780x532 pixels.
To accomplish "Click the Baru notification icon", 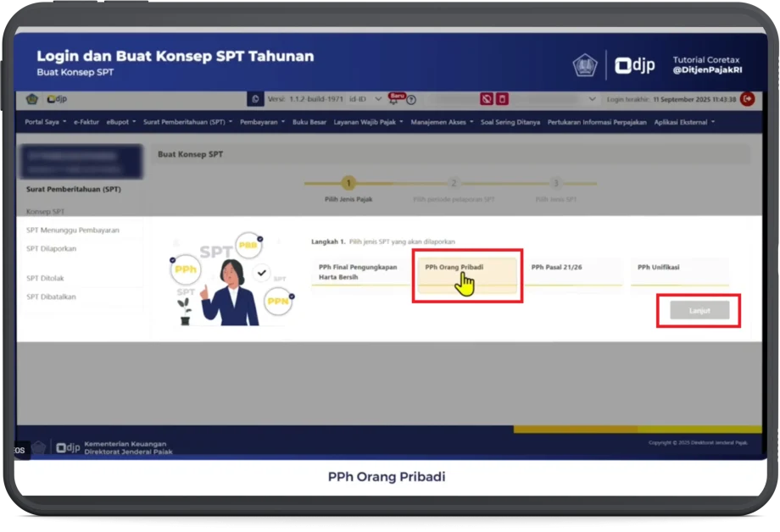I will point(396,98).
